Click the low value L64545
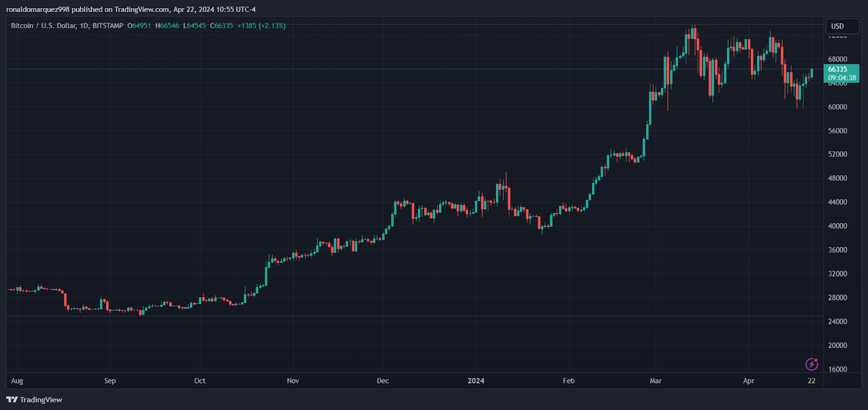Image resolution: width=868 pixels, height=410 pixels. tap(194, 25)
